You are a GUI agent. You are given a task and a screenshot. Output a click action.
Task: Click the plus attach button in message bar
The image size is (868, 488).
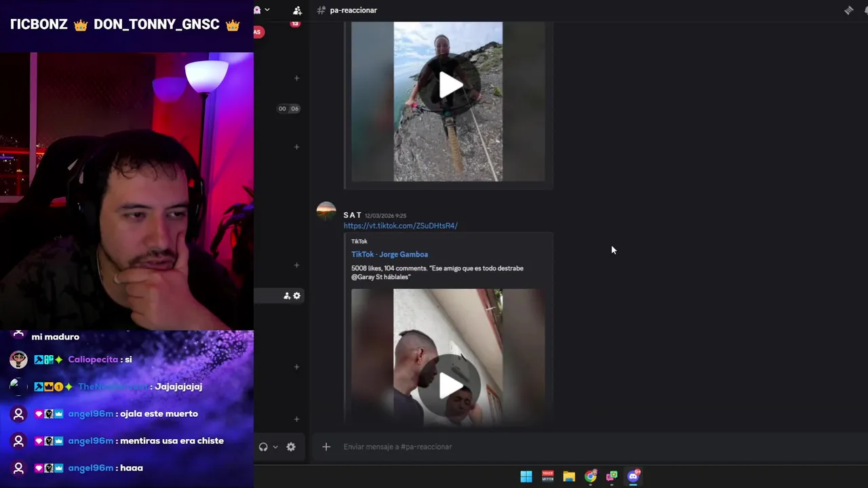click(326, 447)
